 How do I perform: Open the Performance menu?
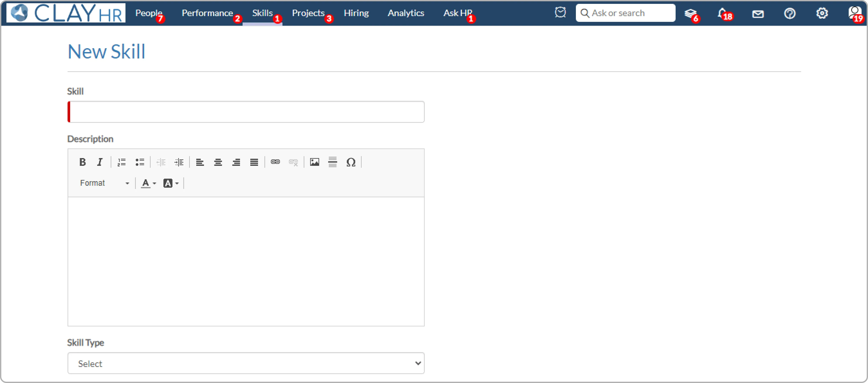(207, 13)
